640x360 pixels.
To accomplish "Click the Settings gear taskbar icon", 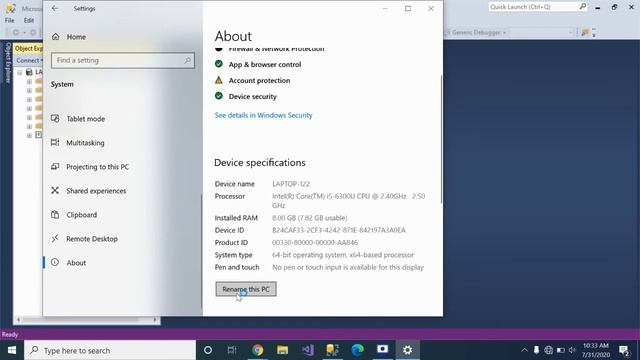I will coord(407,350).
